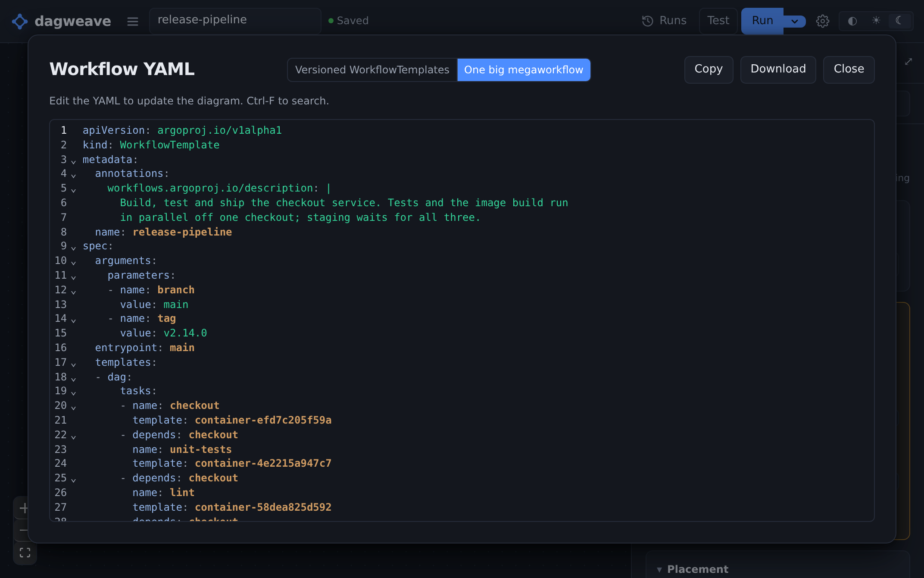Collapse the templates fold on line 17
Viewport: 924px width, 578px height.
(73, 364)
